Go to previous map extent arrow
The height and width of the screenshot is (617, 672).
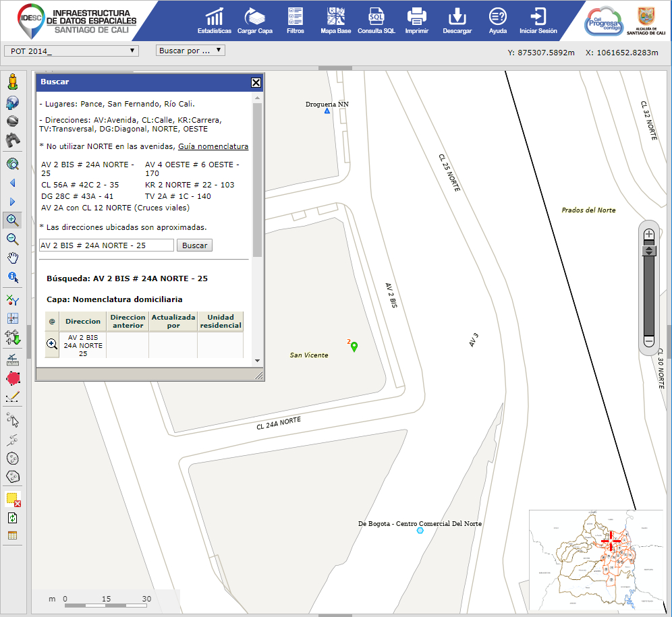click(12, 183)
